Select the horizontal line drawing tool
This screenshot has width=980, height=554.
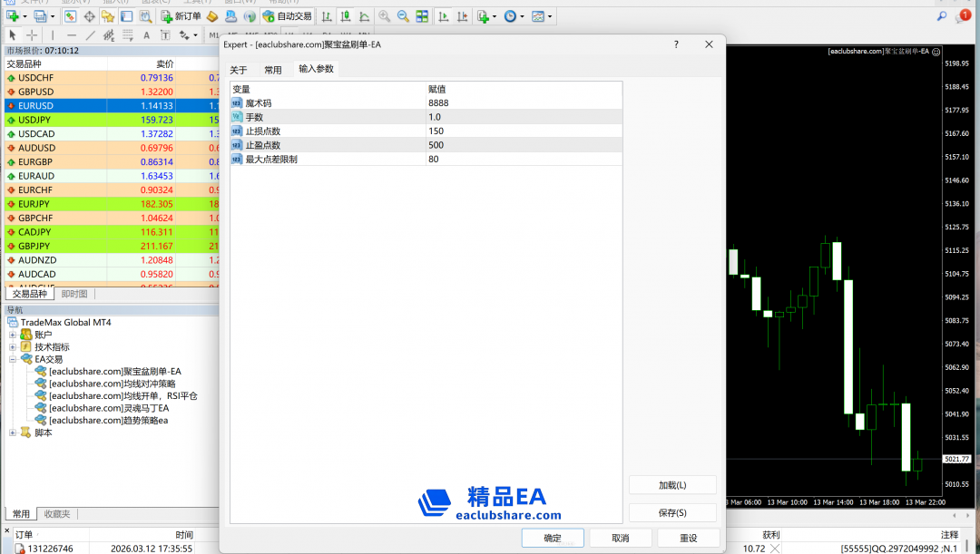[x=71, y=35]
